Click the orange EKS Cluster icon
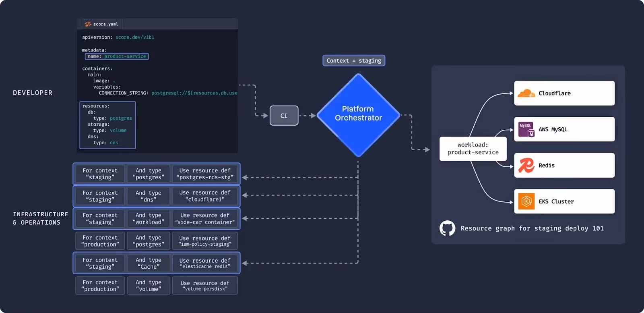Image resolution: width=644 pixels, height=313 pixels. point(526,201)
